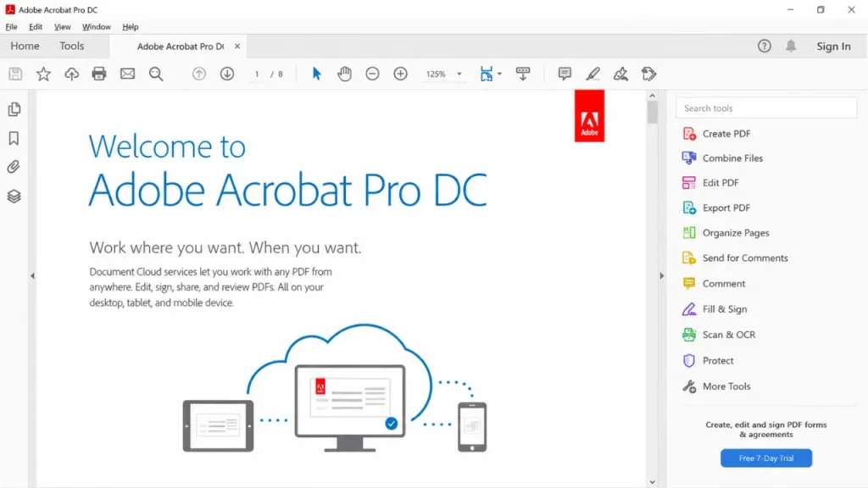The width and height of the screenshot is (868, 488).
Task: Open the Export PDF tool
Action: 716,208
